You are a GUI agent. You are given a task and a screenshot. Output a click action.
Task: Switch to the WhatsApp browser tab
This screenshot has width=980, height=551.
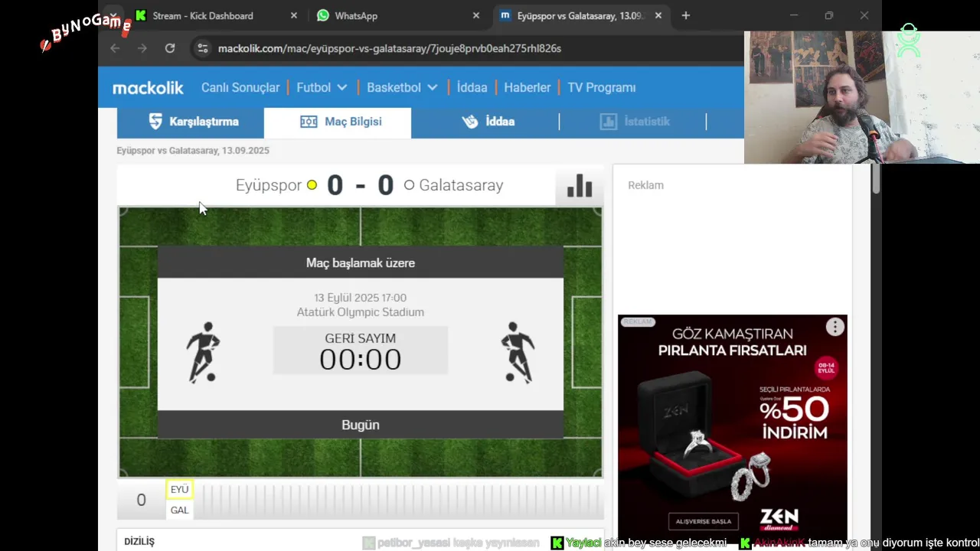pyautogui.click(x=398, y=15)
